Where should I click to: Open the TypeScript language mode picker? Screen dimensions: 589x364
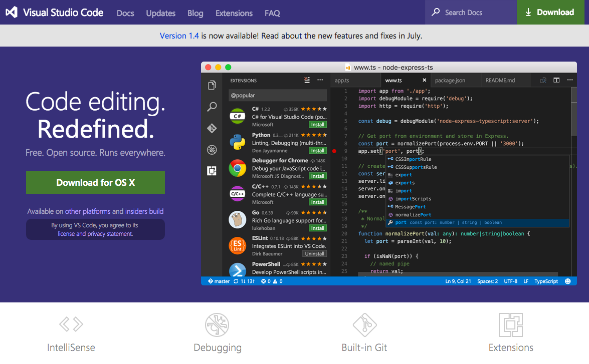(x=546, y=281)
